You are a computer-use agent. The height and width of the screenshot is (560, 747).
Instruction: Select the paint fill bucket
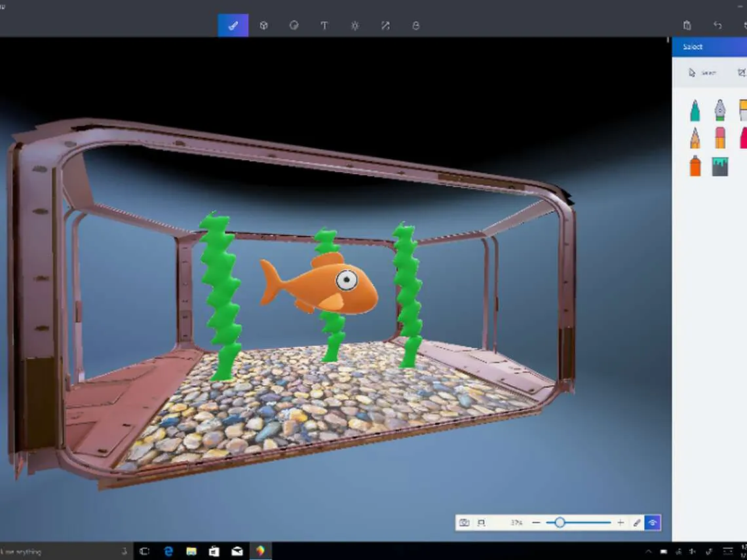point(719,166)
